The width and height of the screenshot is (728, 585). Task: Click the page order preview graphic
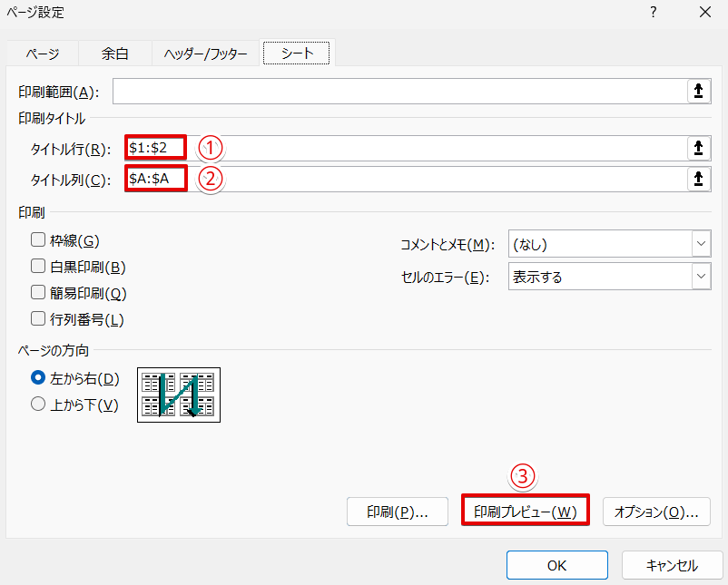click(x=178, y=395)
